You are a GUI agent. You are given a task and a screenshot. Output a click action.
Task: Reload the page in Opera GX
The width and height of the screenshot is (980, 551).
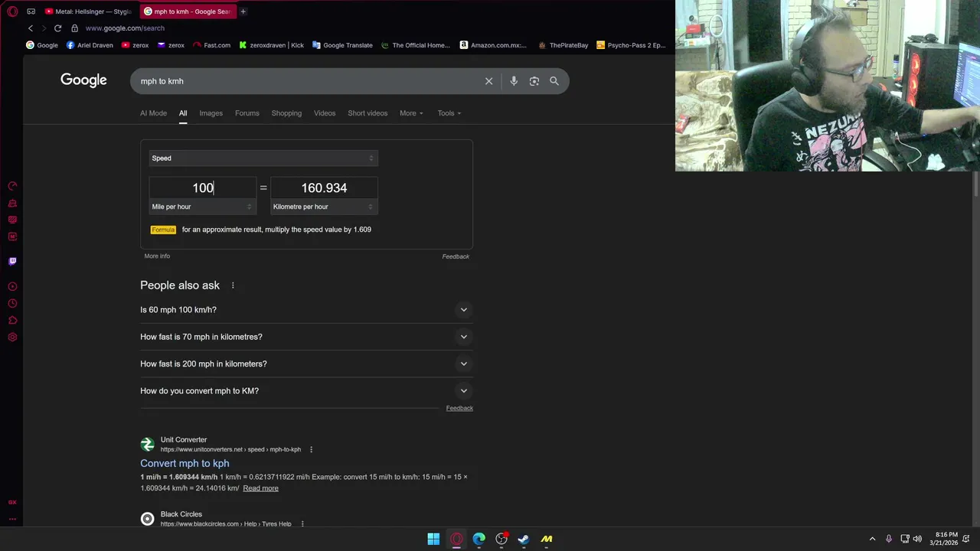(x=57, y=28)
